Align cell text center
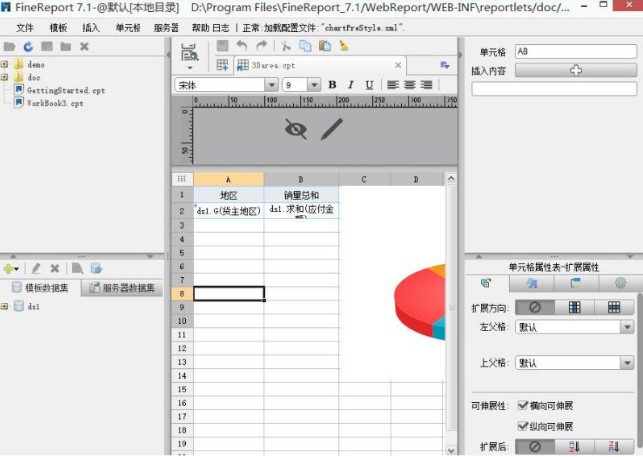Image resolution: width=643 pixels, height=457 pixels. (410, 85)
